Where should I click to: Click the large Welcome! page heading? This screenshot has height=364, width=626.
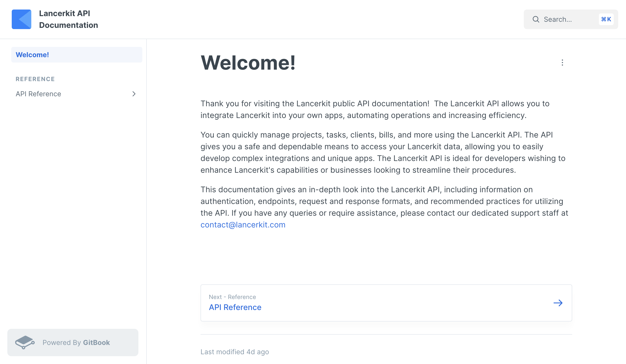248,63
